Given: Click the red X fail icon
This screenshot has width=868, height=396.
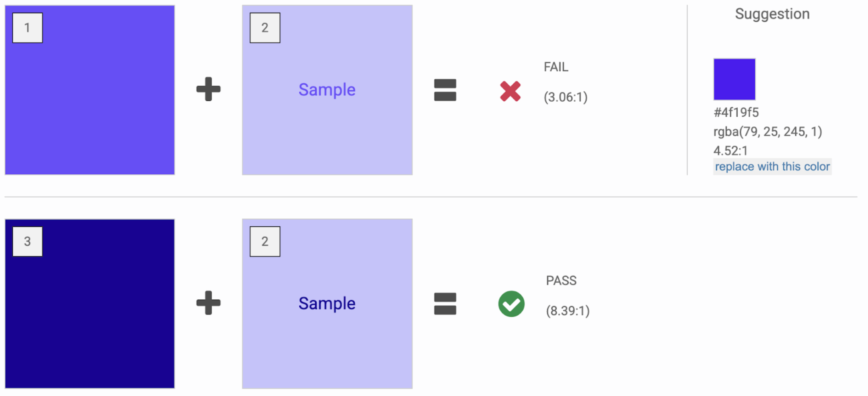Looking at the screenshot, I should click(x=510, y=91).
